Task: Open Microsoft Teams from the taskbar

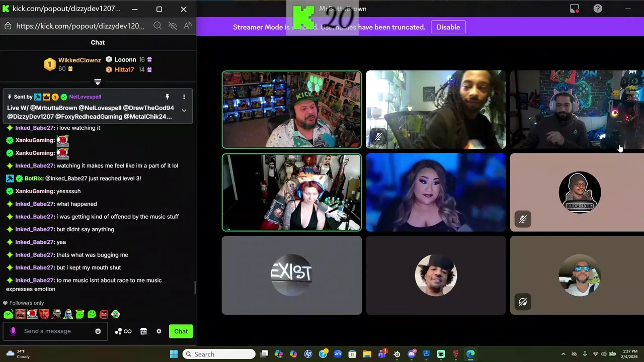Action: 382,354
